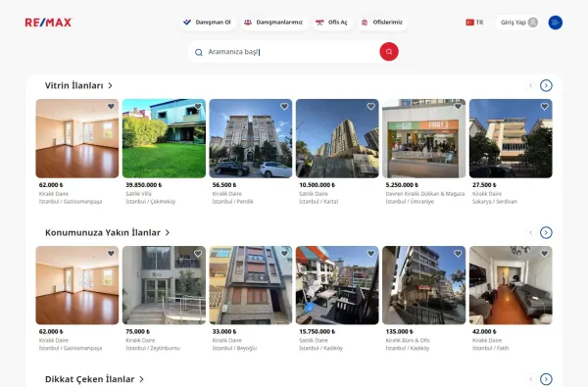Click 'Sakarya / Serdivan' location text
The width and height of the screenshot is (588, 387).
495,202
